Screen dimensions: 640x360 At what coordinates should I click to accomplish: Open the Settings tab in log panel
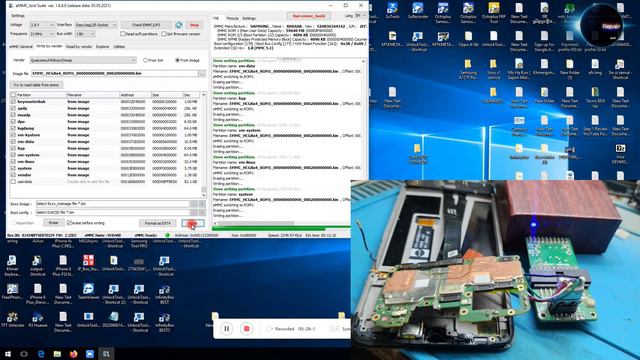click(249, 18)
